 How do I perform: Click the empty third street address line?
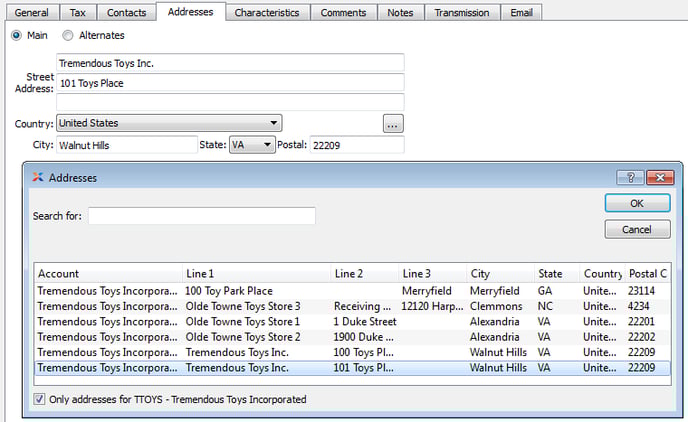click(230, 102)
